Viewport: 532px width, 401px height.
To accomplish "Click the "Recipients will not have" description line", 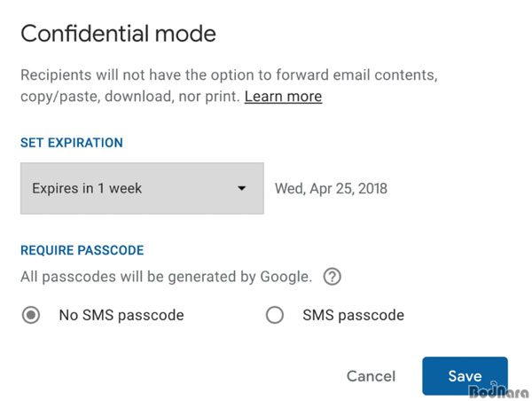I will [229, 75].
